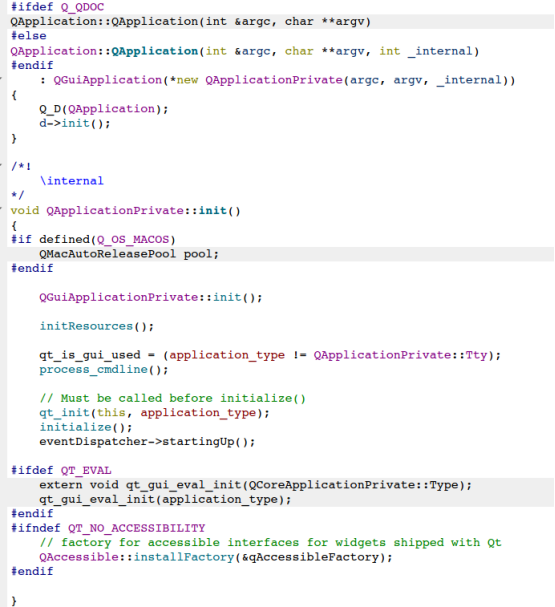Collapse the fold arrow beside void QApplicationPrivate::init()
Viewport: 555px width, 607px height.
coord(1,210)
